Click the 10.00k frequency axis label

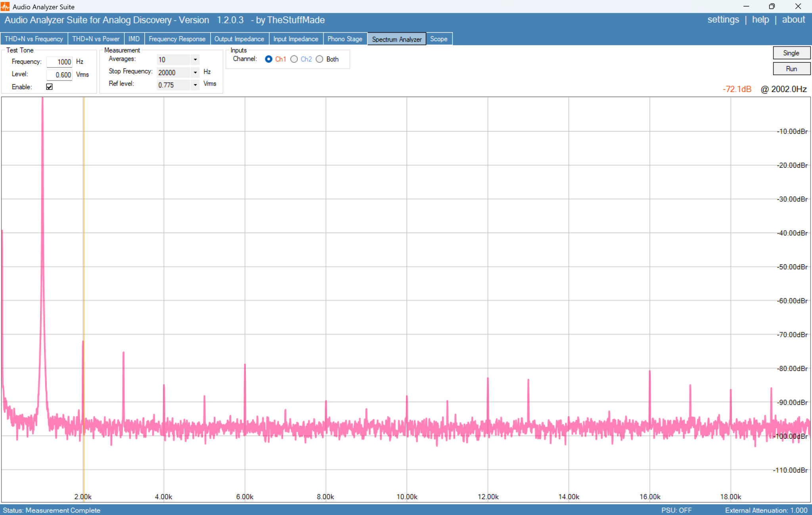tap(407, 497)
